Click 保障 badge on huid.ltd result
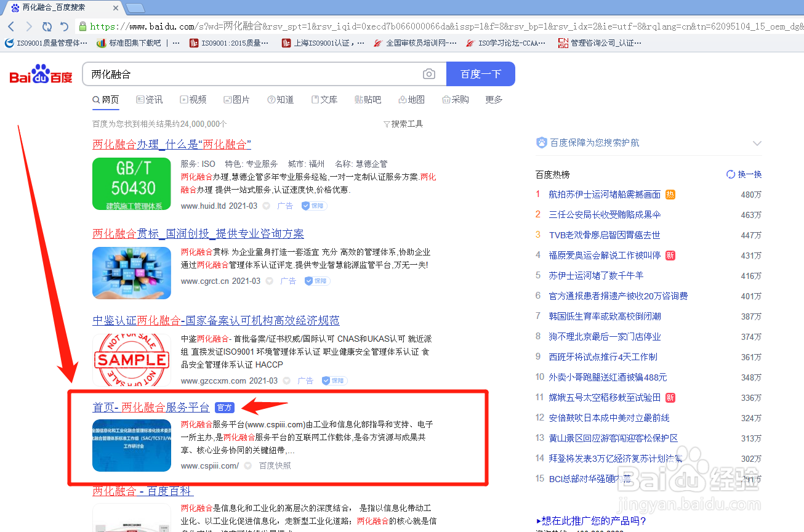The width and height of the screenshot is (804, 532). pos(314,206)
